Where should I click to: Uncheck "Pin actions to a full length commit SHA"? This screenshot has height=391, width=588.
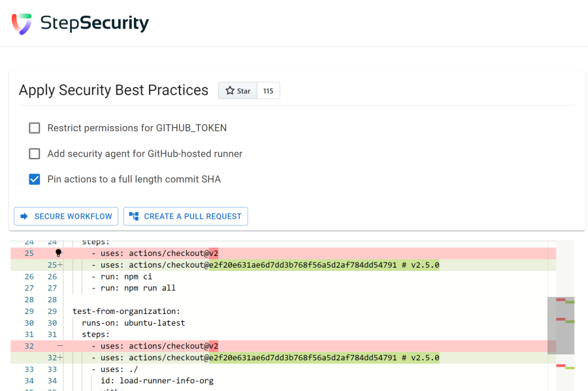pos(34,179)
